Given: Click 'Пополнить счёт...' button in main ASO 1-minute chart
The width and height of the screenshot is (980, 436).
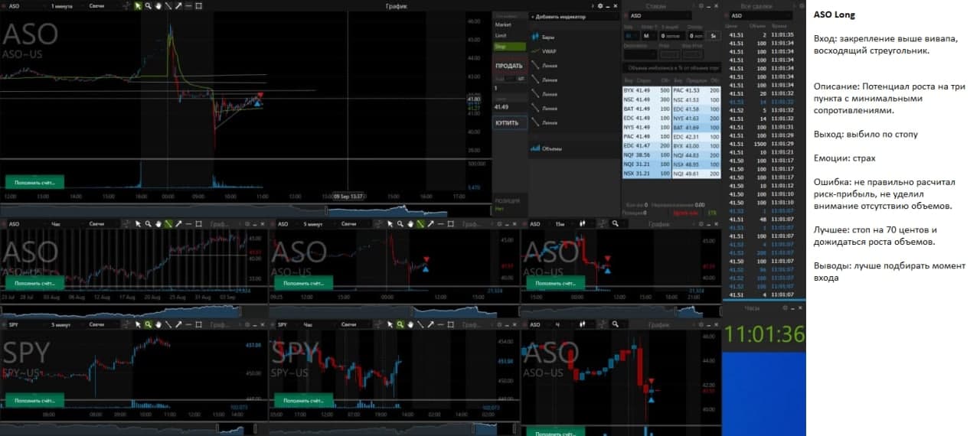Looking at the screenshot, I should click(34, 181).
